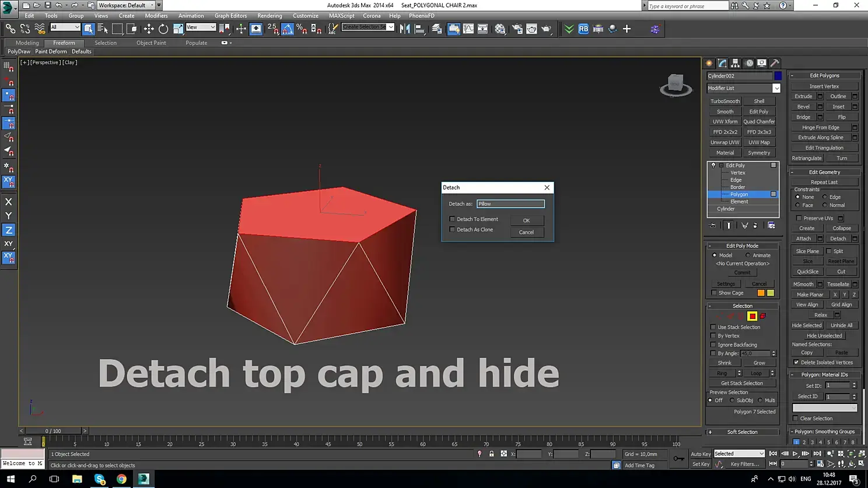Tick the Detach As Clone checkbox
This screenshot has width=868, height=488.
pyautogui.click(x=452, y=230)
